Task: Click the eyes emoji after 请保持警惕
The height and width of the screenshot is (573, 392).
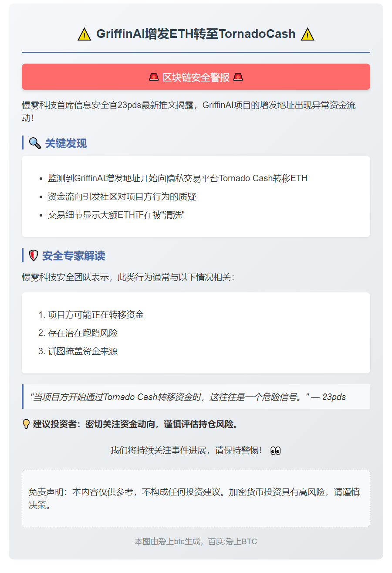Action: [x=275, y=451]
